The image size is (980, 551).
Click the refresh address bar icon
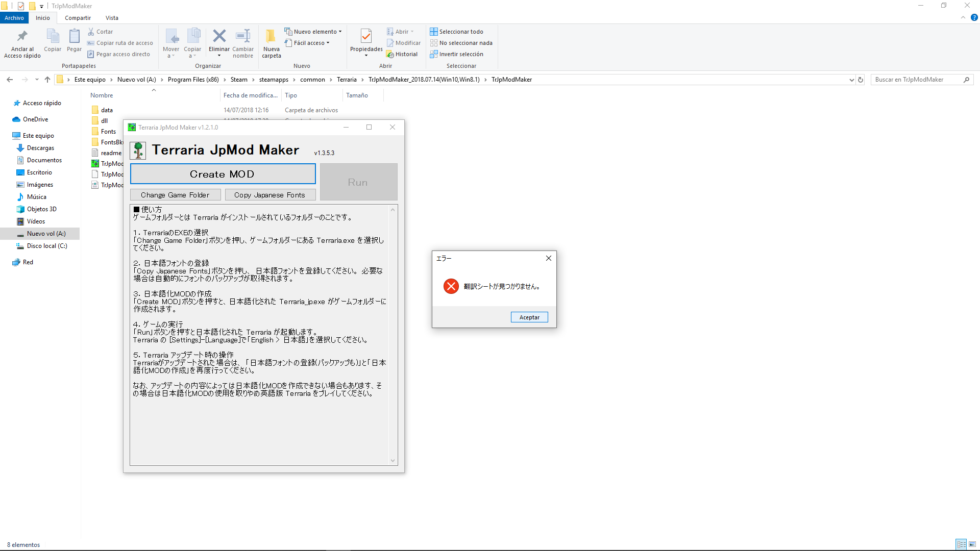point(861,80)
